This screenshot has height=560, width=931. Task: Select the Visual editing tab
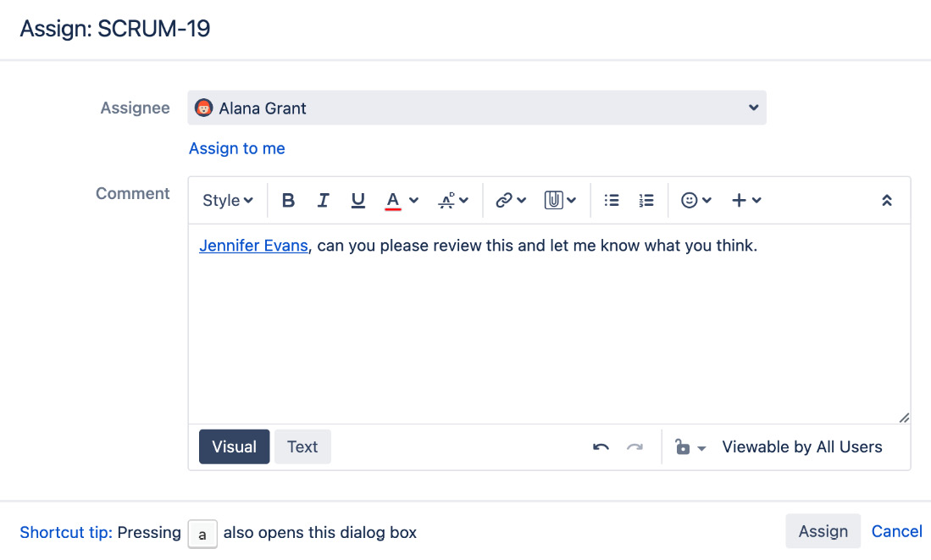pyautogui.click(x=234, y=446)
